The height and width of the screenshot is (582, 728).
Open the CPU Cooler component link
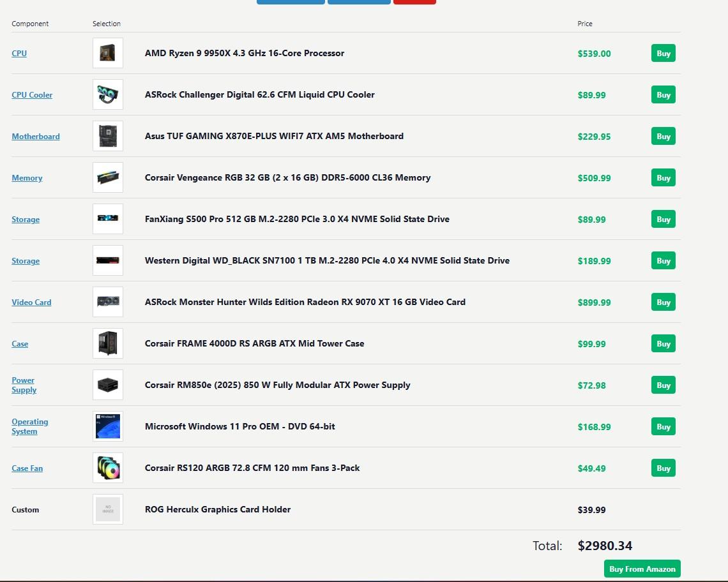pyautogui.click(x=32, y=94)
